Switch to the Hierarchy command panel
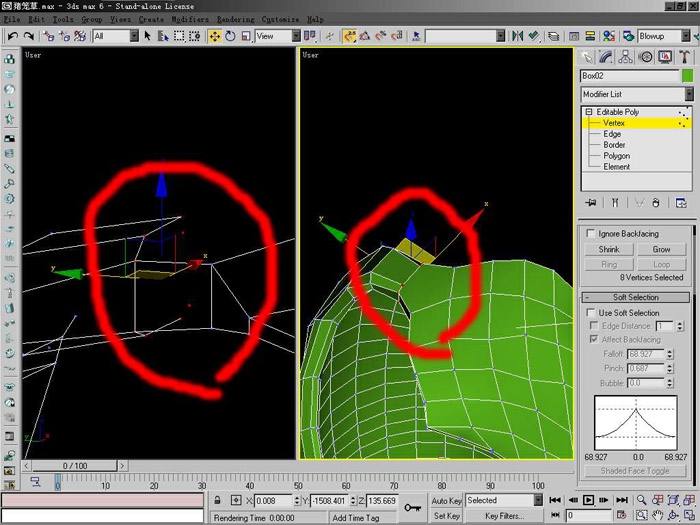This screenshot has width=700, height=525. [625, 57]
